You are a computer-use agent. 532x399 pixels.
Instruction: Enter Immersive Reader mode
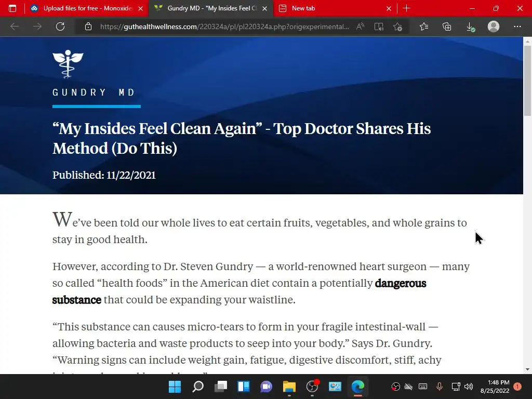tap(379, 26)
